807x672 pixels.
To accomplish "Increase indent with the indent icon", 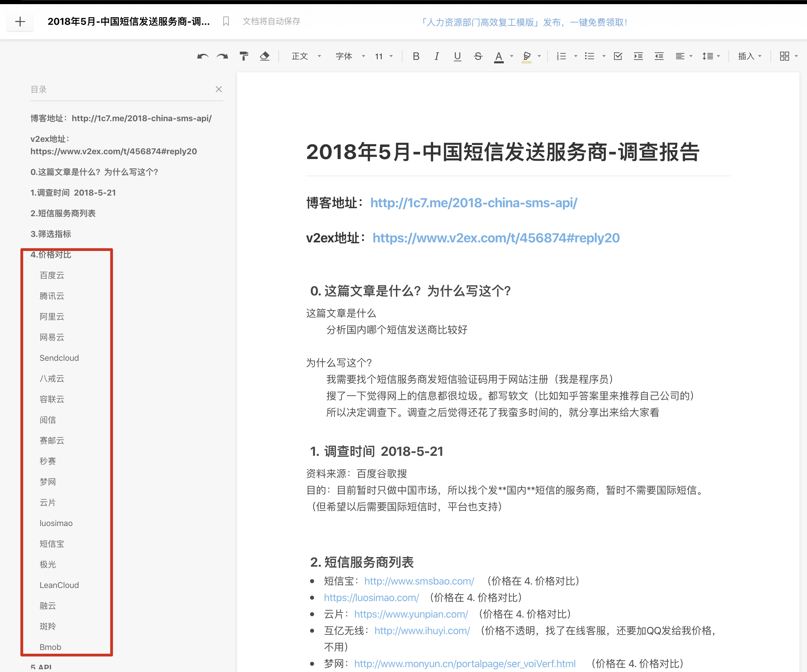I will [x=638, y=56].
